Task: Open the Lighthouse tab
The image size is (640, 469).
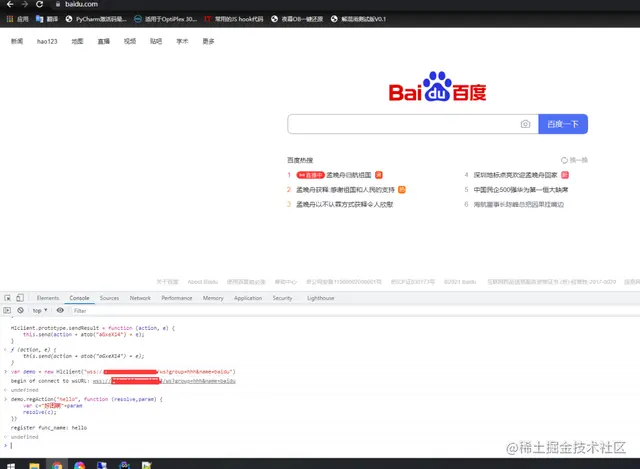Action: [x=320, y=298]
